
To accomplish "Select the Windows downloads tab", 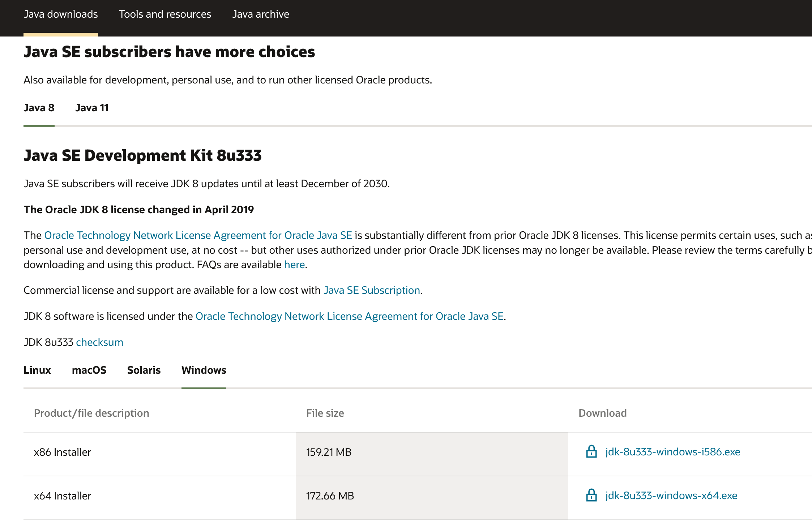I will tap(204, 370).
